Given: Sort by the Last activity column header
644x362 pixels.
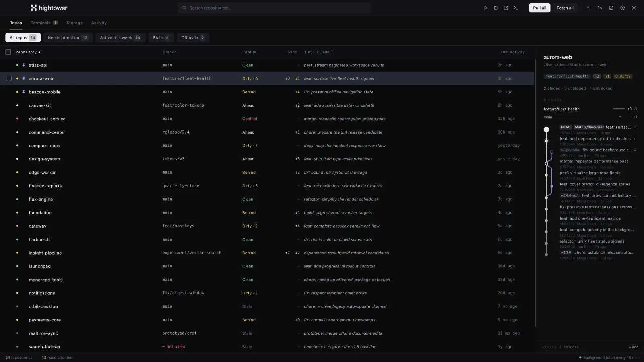Looking at the screenshot, I should [x=512, y=52].
